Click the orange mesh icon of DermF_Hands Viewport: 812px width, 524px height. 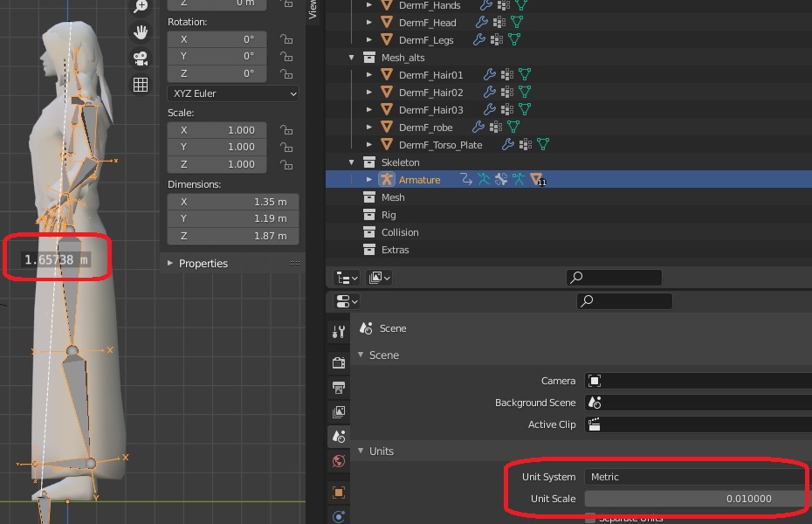click(386, 5)
